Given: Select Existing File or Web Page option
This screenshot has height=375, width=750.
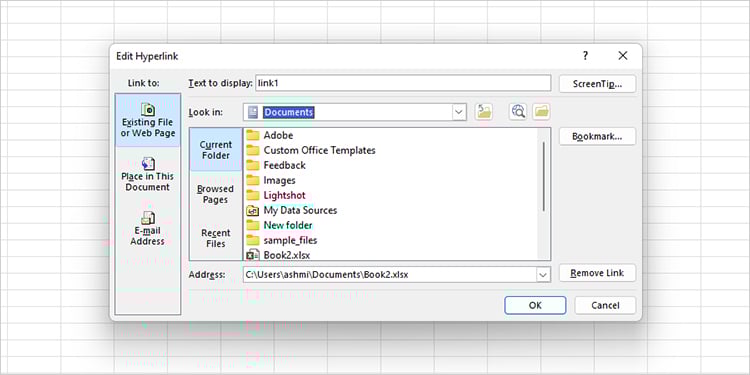Looking at the screenshot, I should (x=148, y=120).
